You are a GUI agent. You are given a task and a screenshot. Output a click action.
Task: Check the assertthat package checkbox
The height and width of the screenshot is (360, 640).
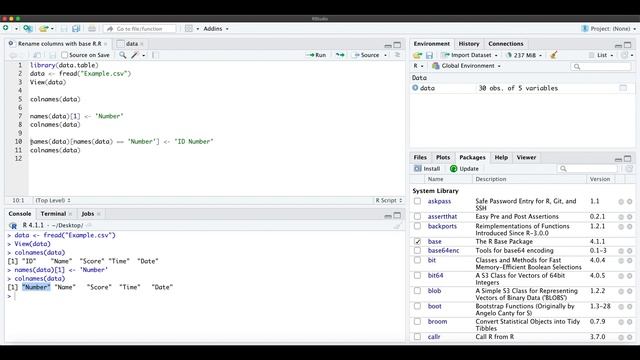click(x=417, y=216)
